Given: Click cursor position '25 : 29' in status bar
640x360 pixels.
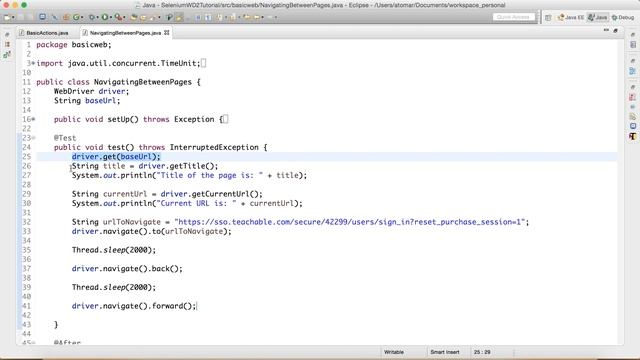Looking at the screenshot, I should point(482,352).
